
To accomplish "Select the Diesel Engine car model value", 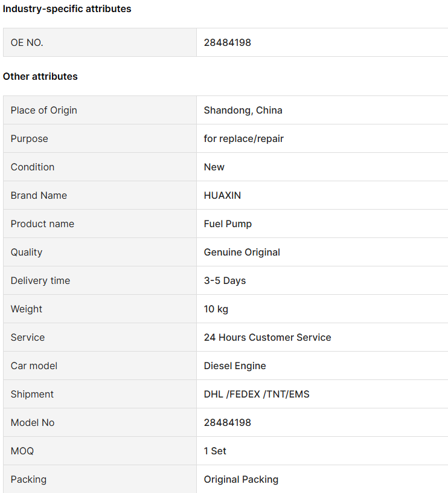I will coord(235,366).
